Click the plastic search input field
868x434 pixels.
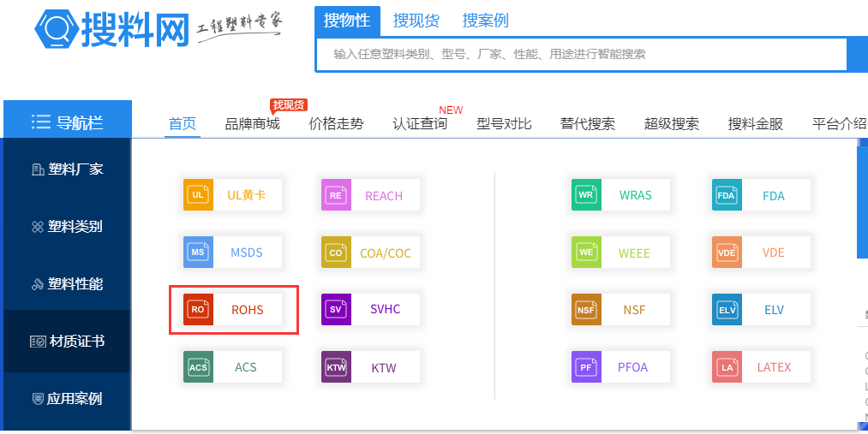579,54
